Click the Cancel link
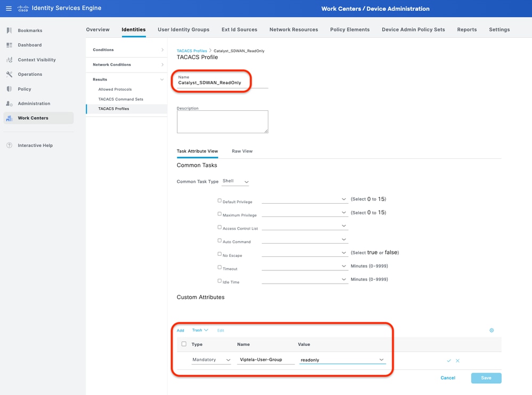The width and height of the screenshot is (532, 395). [x=448, y=378]
